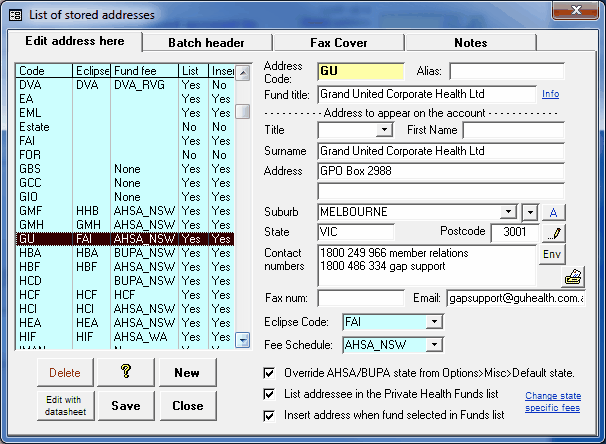Click the pencil edit icon beside Postcode

click(x=553, y=232)
